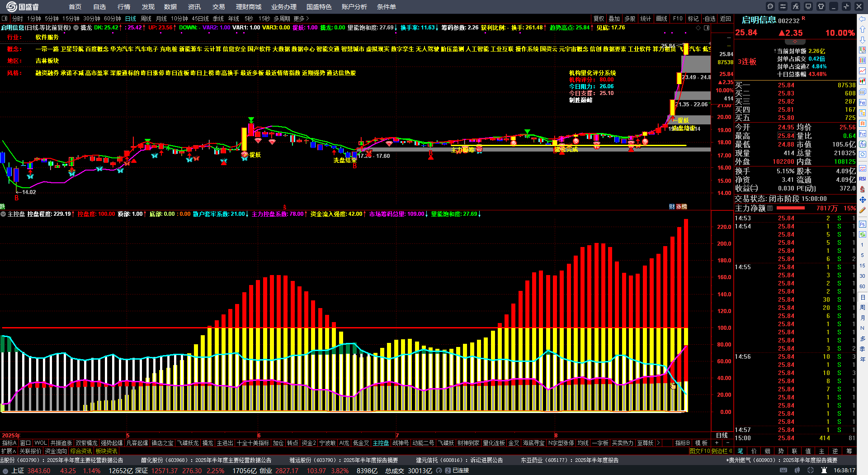
Task: Open 东亚药业 半年度报告 news headline
Action: pyautogui.click(x=570, y=460)
